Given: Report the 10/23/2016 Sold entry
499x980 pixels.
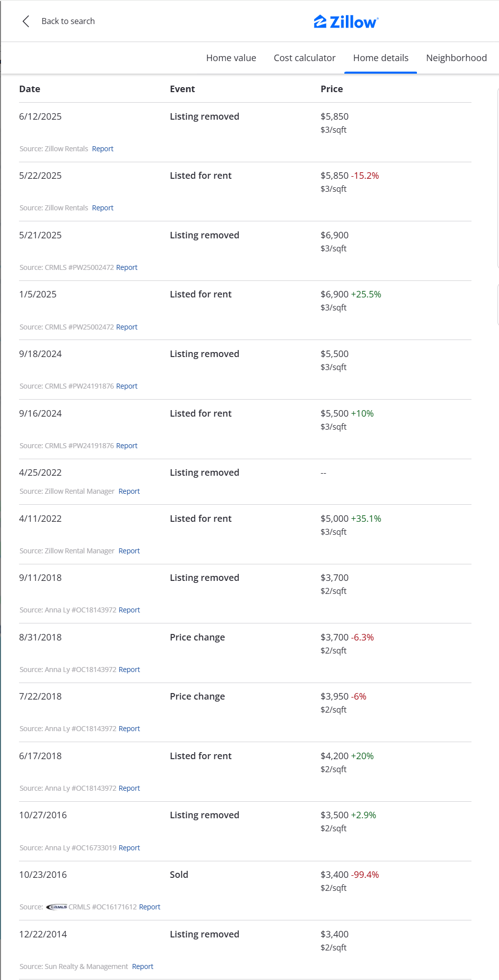Looking at the screenshot, I should click(x=150, y=907).
